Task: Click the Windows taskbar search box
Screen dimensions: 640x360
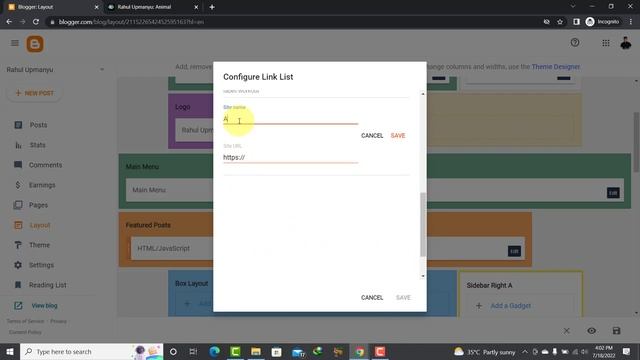Action: pos(91,351)
